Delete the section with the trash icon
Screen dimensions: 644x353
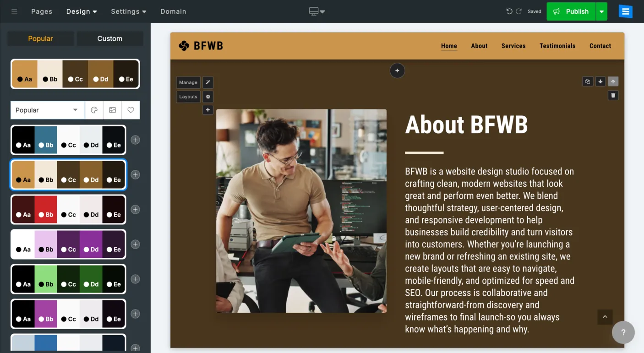point(613,95)
